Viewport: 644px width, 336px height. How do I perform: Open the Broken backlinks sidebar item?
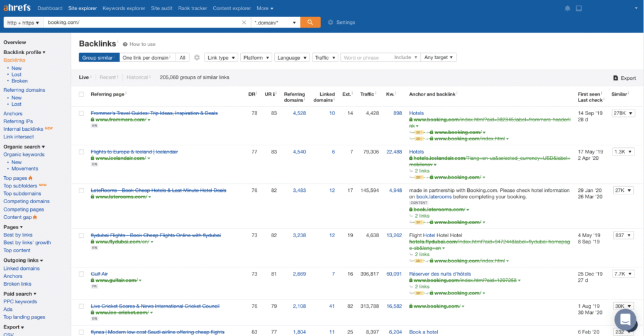tap(19, 81)
